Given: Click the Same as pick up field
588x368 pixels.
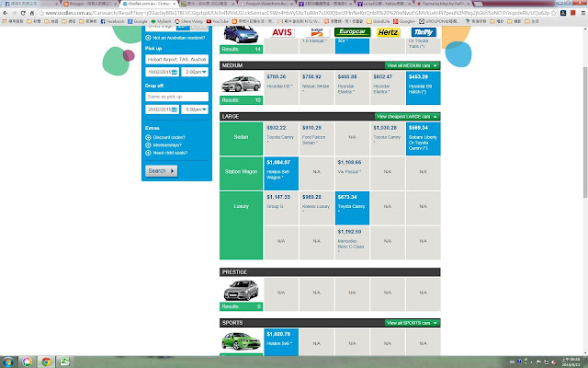Looking at the screenshot, I should [176, 97].
